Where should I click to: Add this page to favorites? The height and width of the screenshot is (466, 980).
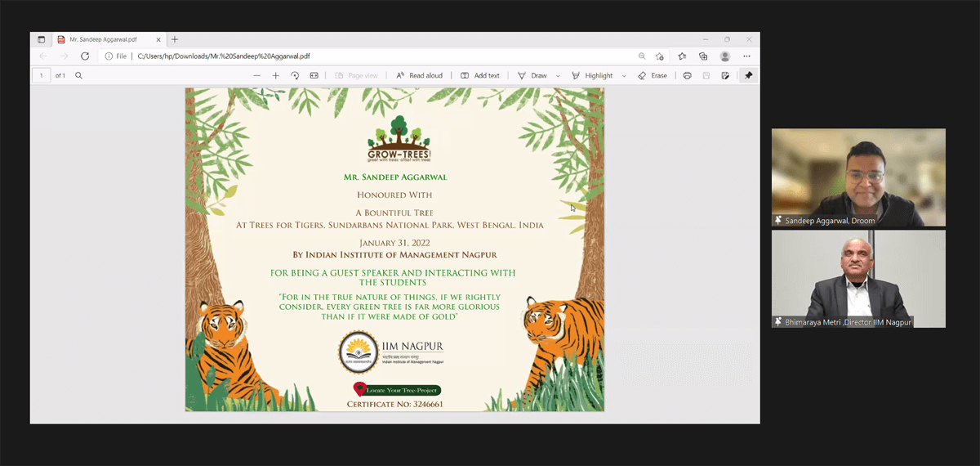[660, 56]
